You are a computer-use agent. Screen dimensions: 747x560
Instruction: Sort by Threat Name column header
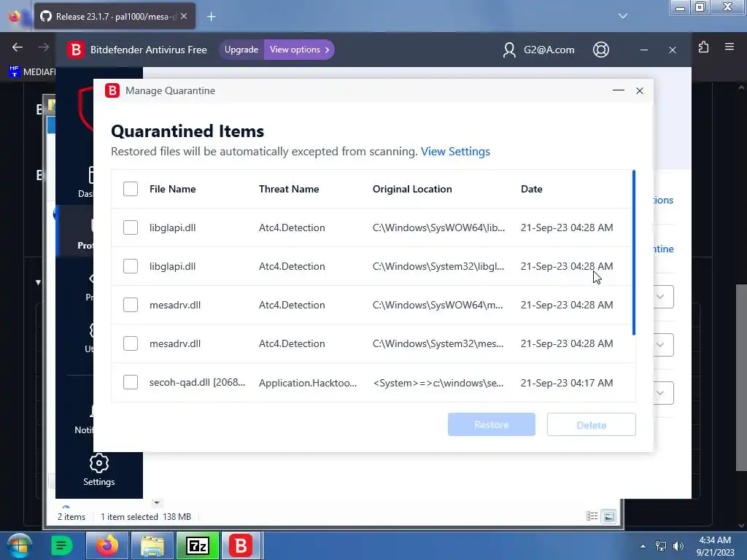tap(289, 189)
